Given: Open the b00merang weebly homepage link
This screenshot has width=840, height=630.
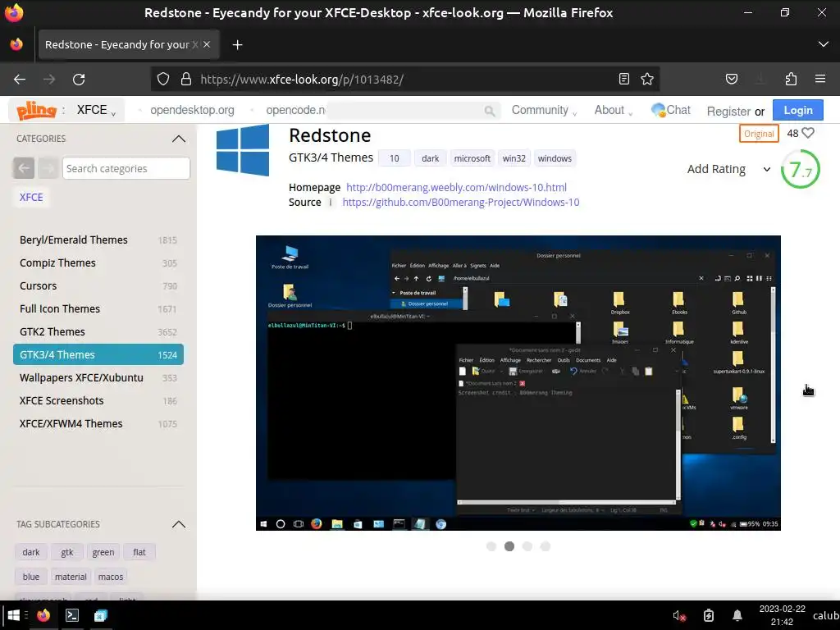Looking at the screenshot, I should coord(456,188).
